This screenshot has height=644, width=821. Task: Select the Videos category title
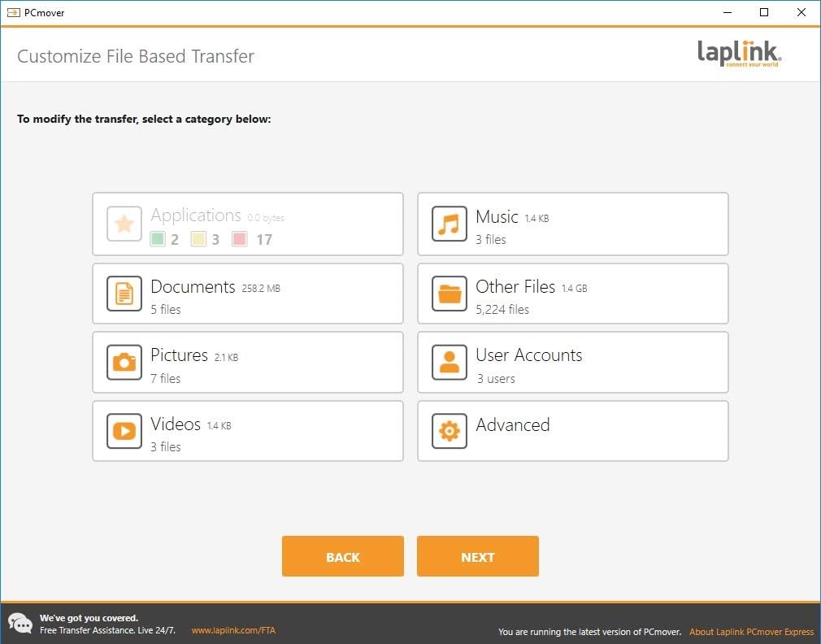(176, 424)
